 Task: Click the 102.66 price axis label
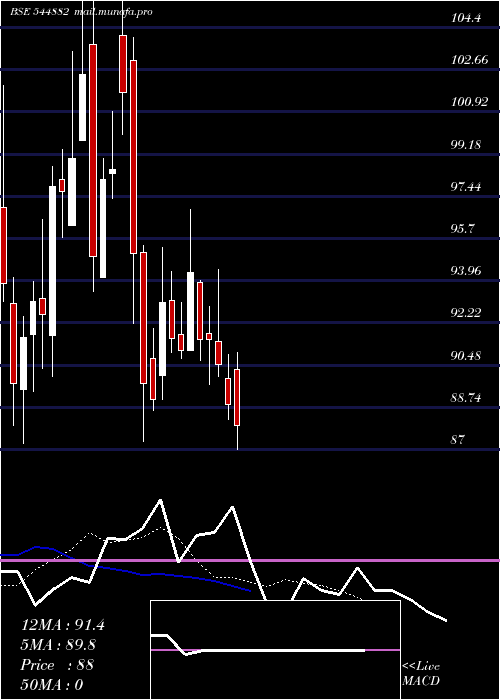pyautogui.click(x=469, y=60)
